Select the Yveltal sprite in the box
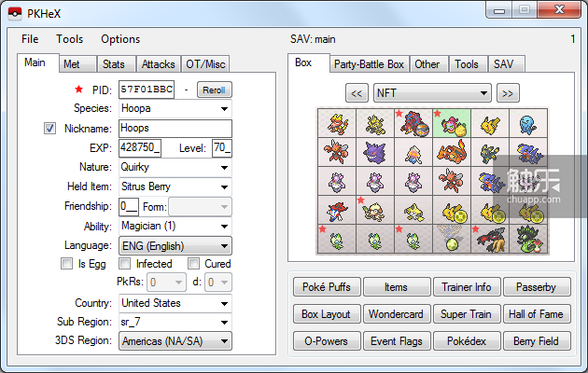The height and width of the screenshot is (373, 588). pos(490,239)
